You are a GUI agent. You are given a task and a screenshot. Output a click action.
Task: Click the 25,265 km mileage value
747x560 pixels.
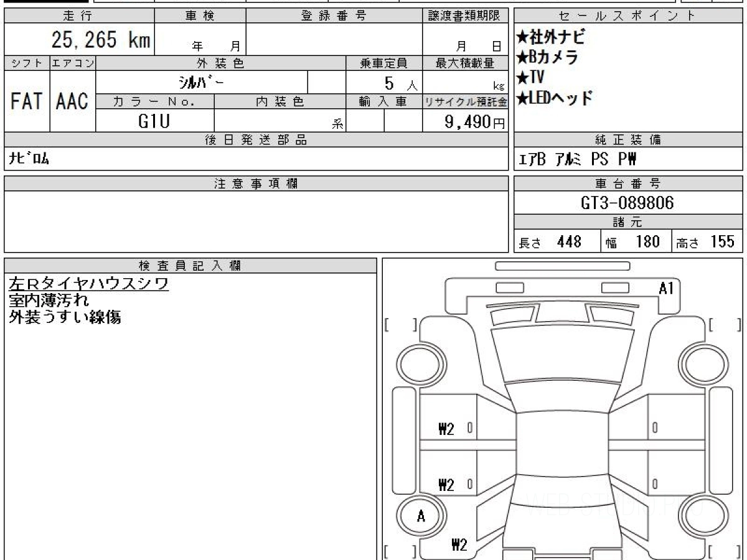(100, 40)
